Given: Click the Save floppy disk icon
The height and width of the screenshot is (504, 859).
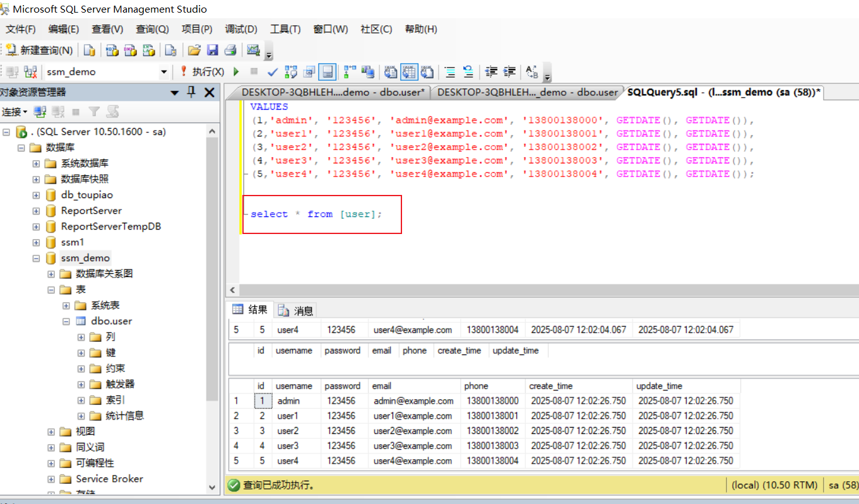Looking at the screenshot, I should [x=213, y=50].
